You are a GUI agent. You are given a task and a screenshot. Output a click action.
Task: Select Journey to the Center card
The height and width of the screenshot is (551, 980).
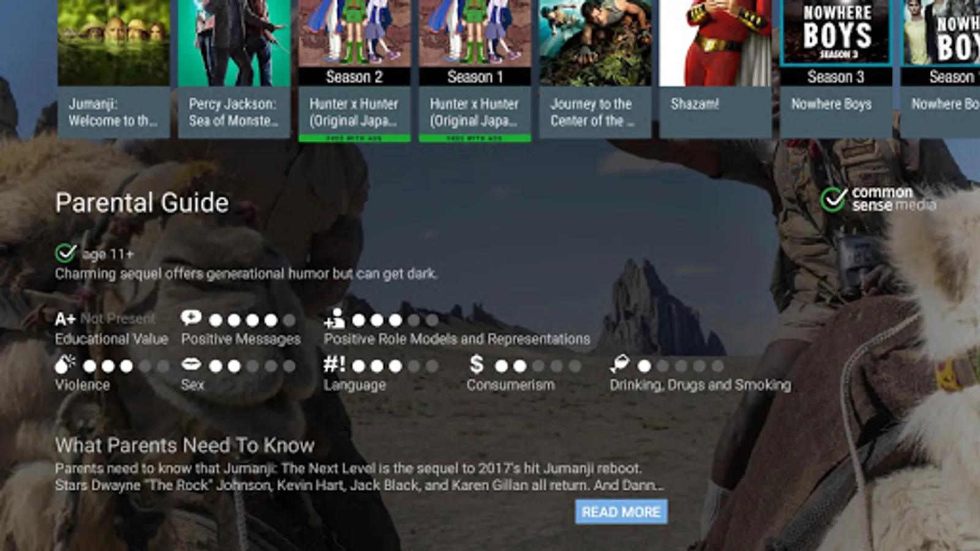[x=595, y=69]
